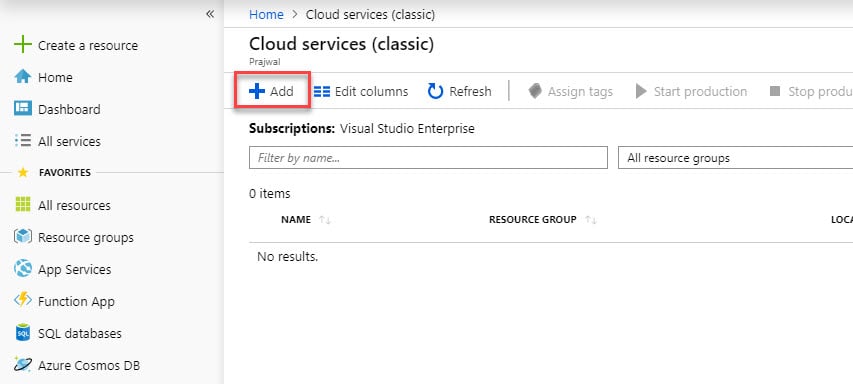Open SQL databases from favorites

[80, 333]
